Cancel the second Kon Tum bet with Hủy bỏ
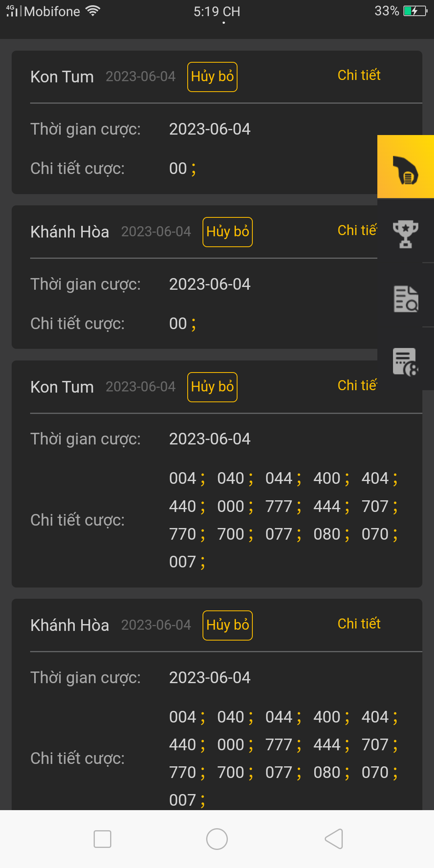The image size is (434, 868). (x=212, y=387)
